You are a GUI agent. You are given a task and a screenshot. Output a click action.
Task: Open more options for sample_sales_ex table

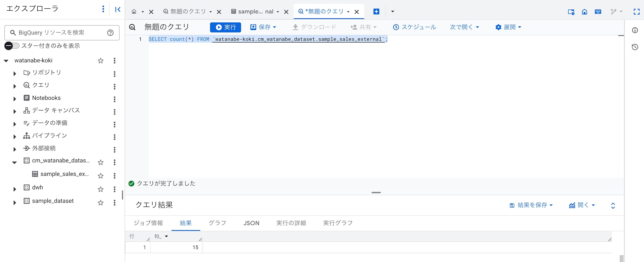click(114, 176)
